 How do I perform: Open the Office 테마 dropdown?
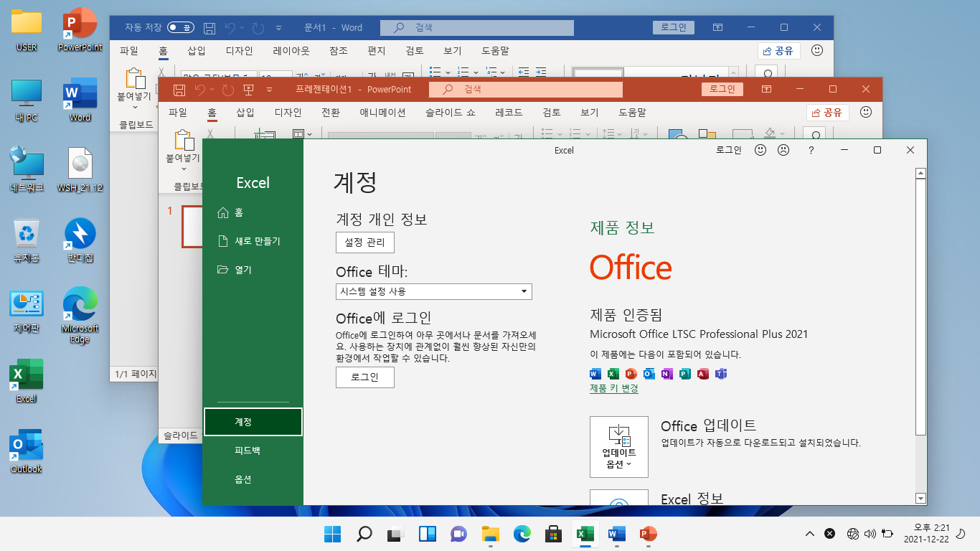click(x=434, y=291)
